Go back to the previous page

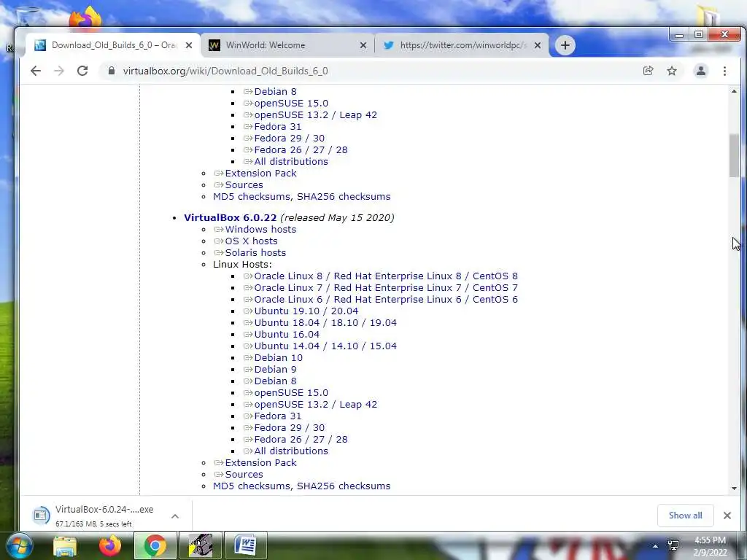click(36, 71)
